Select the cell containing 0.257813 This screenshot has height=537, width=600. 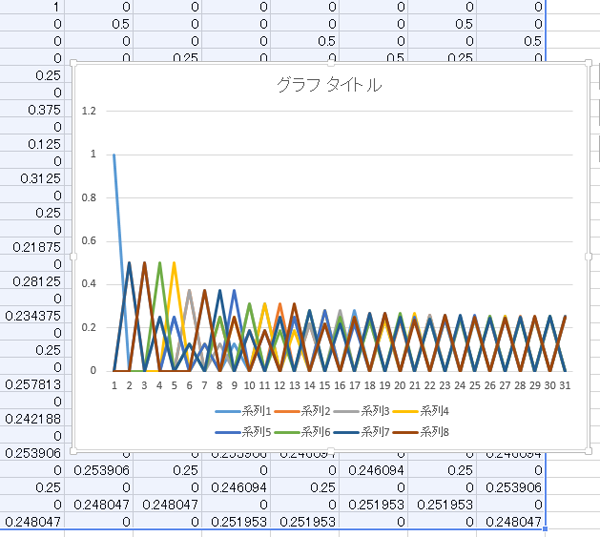32,385
